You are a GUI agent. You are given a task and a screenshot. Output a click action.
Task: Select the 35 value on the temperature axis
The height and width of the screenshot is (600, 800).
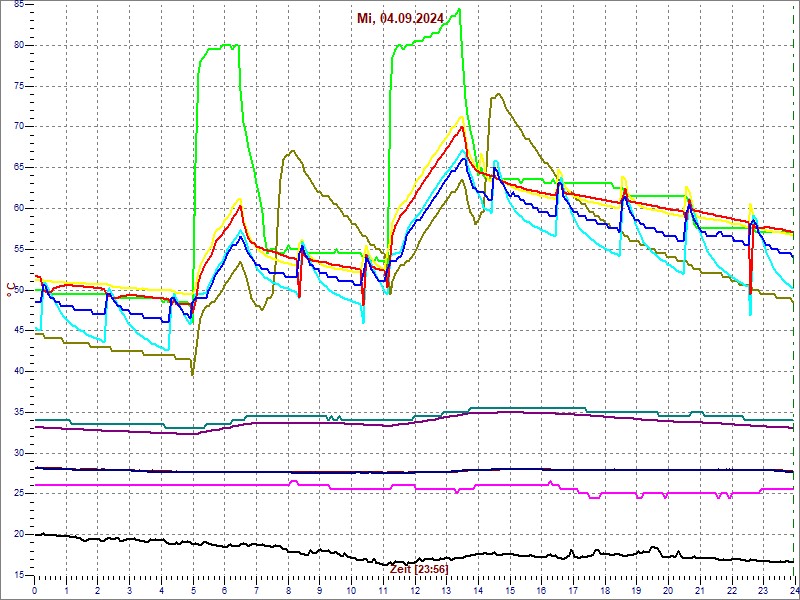[x=18, y=412]
